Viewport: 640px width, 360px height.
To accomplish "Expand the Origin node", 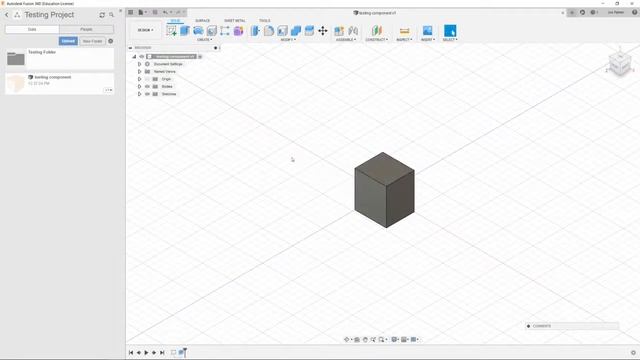I will [x=140, y=79].
